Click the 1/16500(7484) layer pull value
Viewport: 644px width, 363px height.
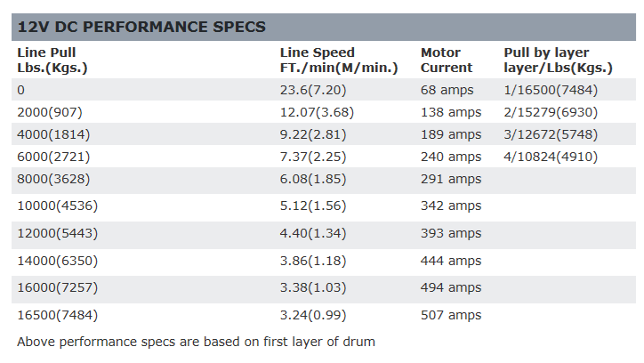click(551, 90)
